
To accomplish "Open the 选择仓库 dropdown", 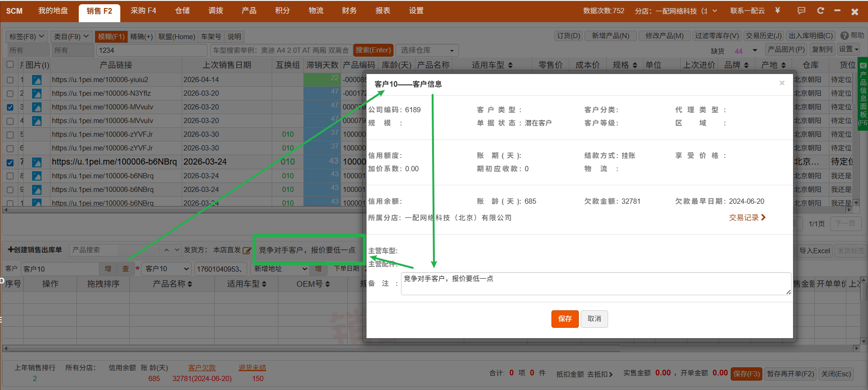I will [x=427, y=50].
